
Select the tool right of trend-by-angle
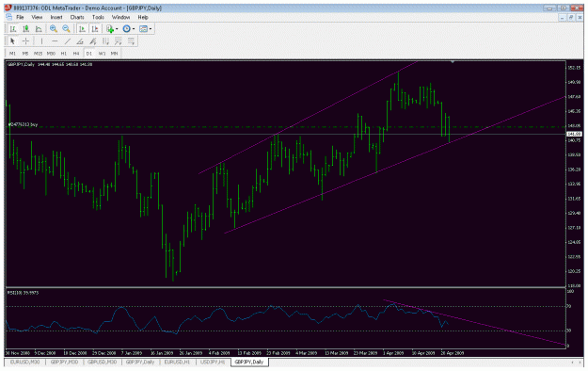pyautogui.click(x=93, y=40)
